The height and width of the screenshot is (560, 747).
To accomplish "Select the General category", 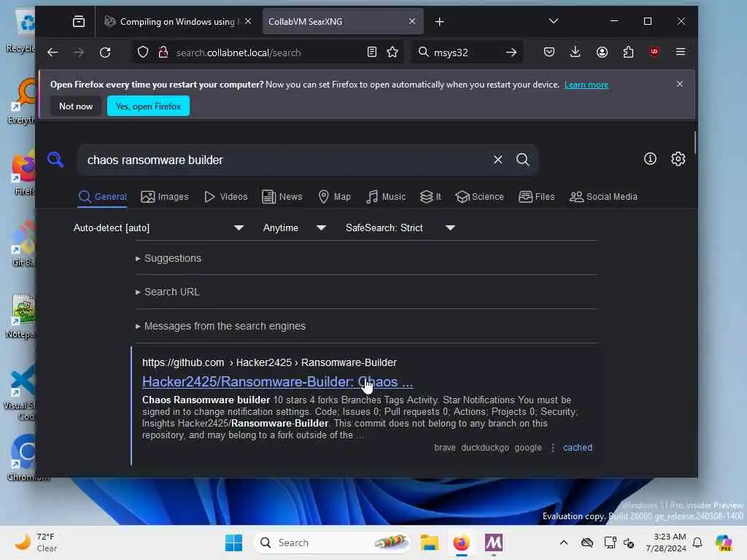I will coord(102,197).
